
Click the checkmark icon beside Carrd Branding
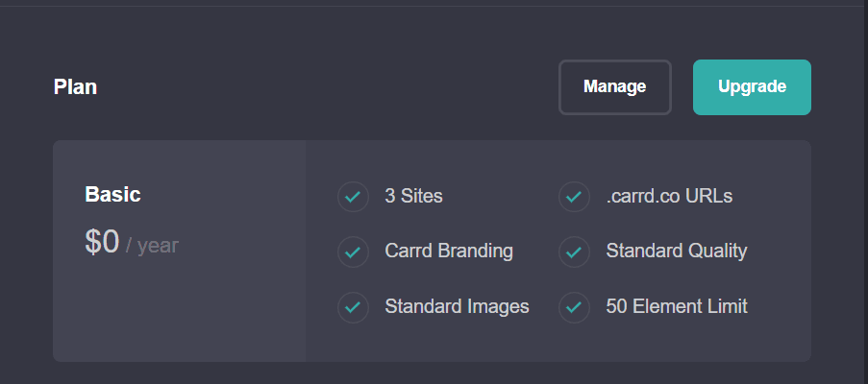click(x=354, y=252)
